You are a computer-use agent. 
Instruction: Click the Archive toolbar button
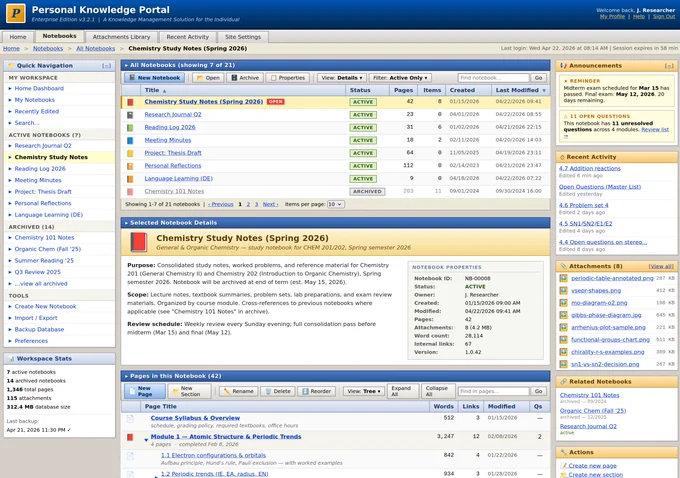click(x=245, y=78)
